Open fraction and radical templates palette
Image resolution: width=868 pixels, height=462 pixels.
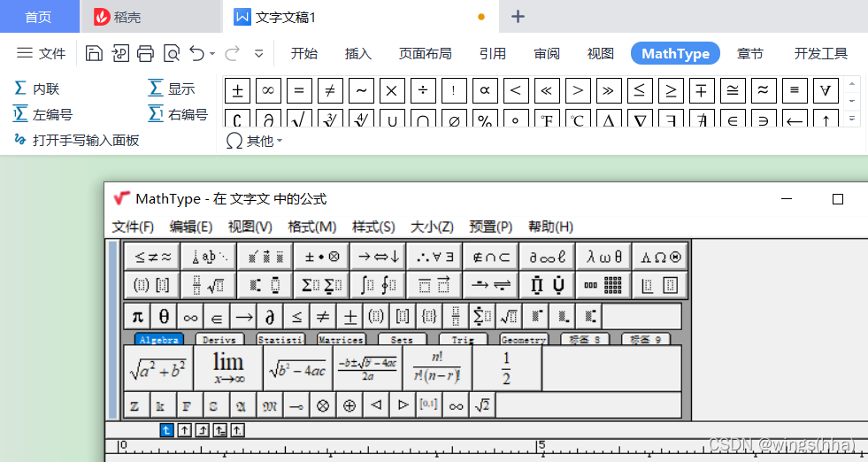tap(209, 285)
